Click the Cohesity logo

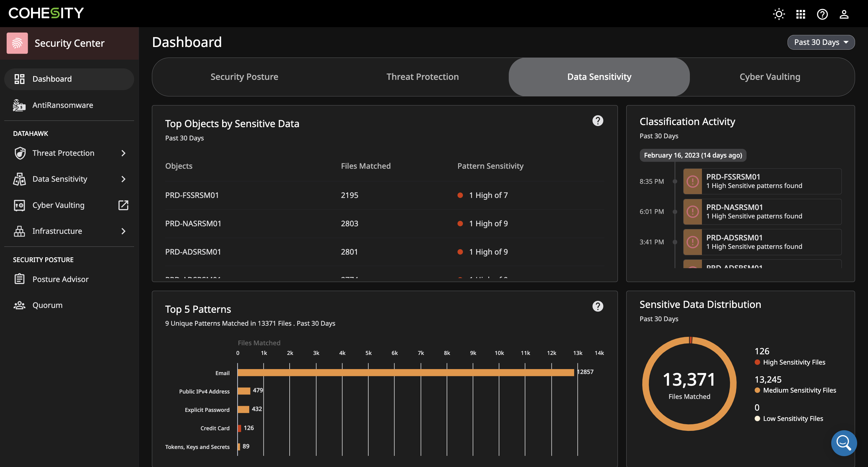[x=46, y=13]
